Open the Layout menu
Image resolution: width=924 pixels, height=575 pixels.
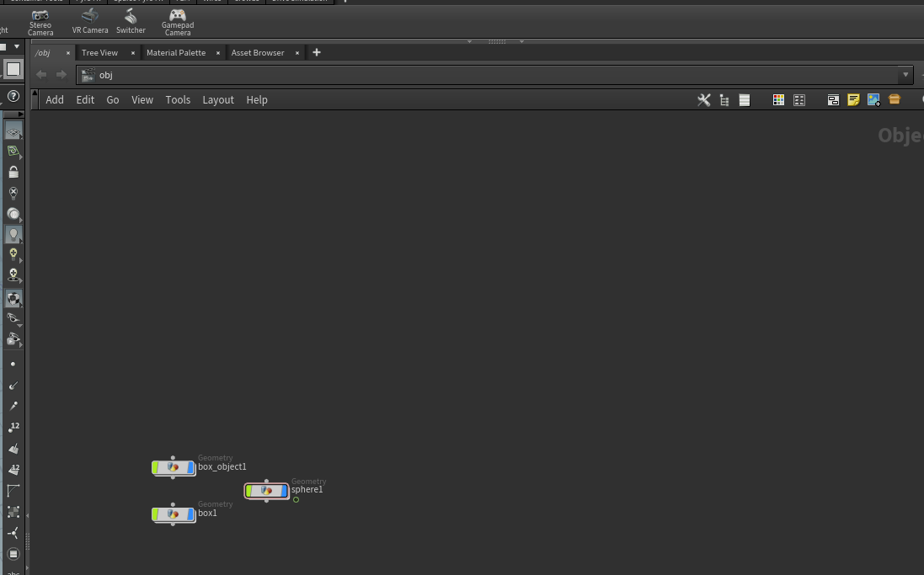[x=218, y=100]
